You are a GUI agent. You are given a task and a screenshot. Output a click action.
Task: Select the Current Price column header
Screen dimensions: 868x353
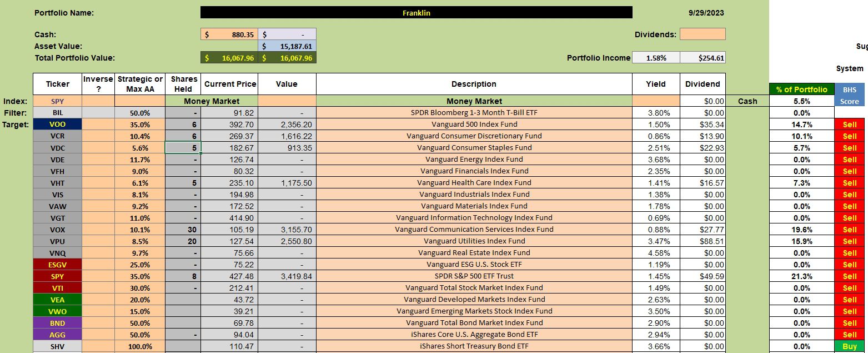pyautogui.click(x=230, y=84)
